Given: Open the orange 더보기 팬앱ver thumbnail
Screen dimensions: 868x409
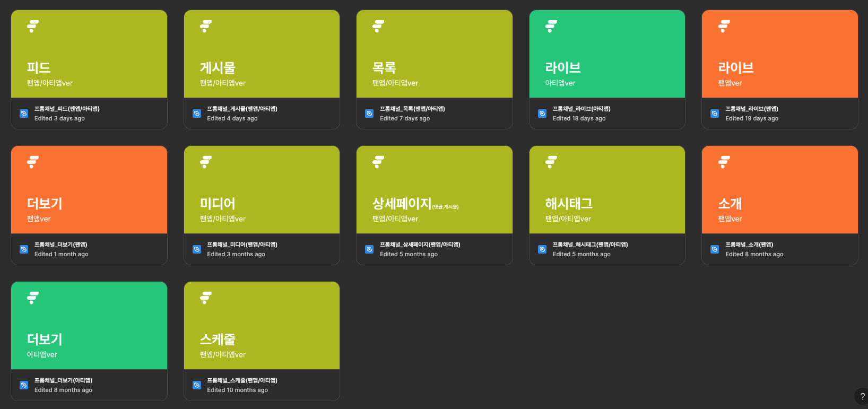Looking at the screenshot, I should point(89,190).
